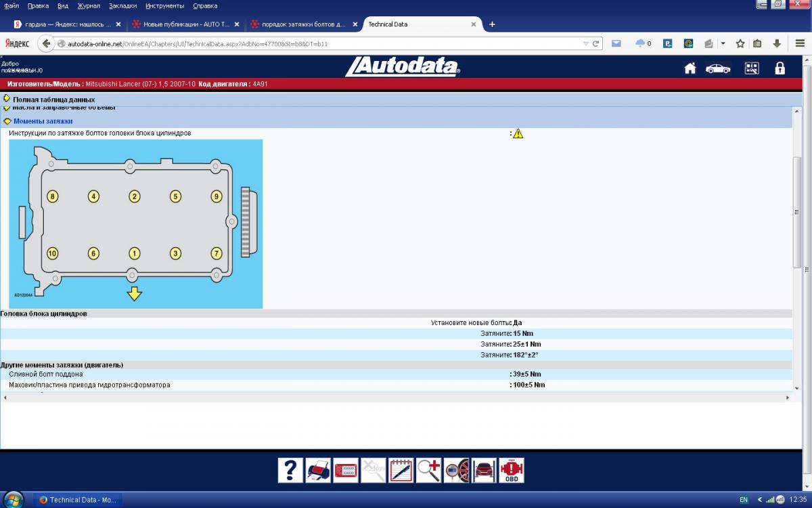Open the notepad with pen icon
This screenshot has width=812, height=508.
pyautogui.click(x=401, y=470)
